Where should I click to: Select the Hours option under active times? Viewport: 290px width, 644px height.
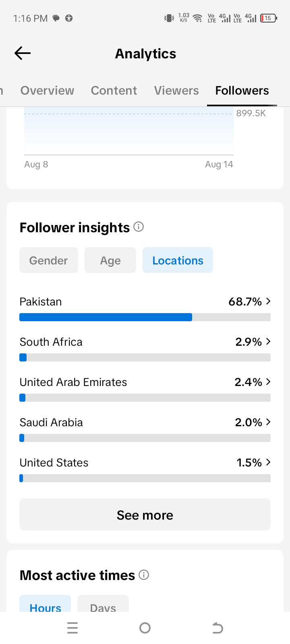[45, 604]
